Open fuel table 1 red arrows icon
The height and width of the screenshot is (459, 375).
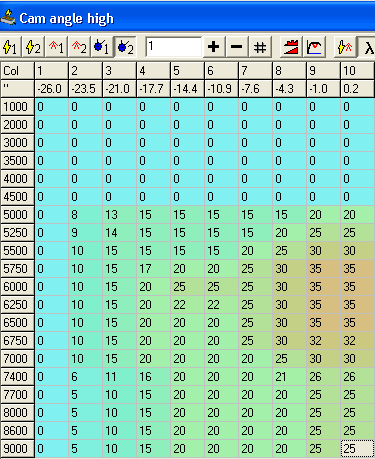click(x=57, y=47)
